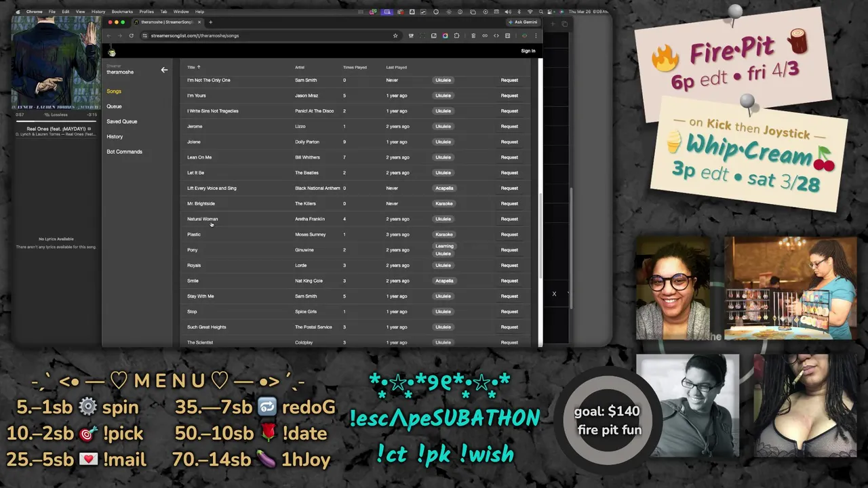Open the Profiles menu
Viewport: 868px width, 488px height.
(146, 12)
